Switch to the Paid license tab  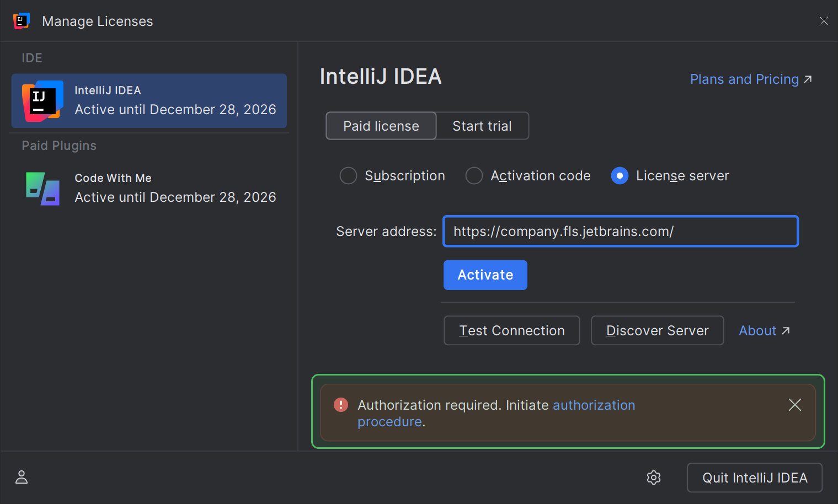pos(381,126)
